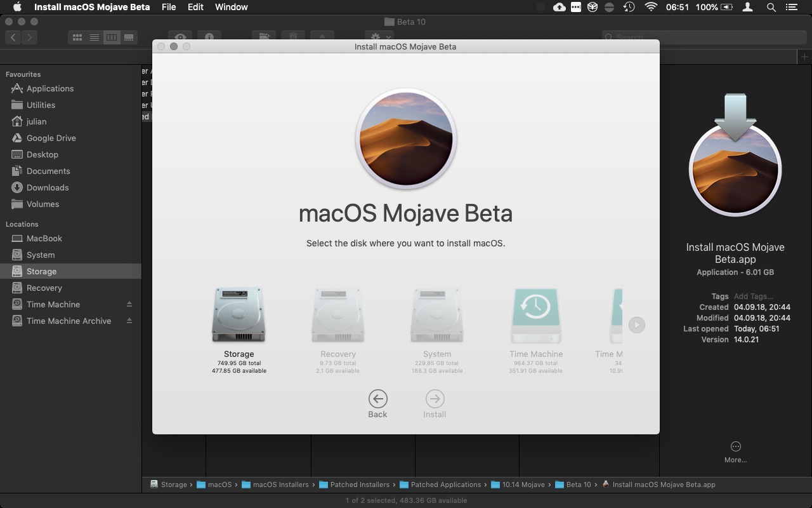Screen dimensions: 812x508
Task: Add a new Finder tab with plus
Action: click(x=804, y=57)
